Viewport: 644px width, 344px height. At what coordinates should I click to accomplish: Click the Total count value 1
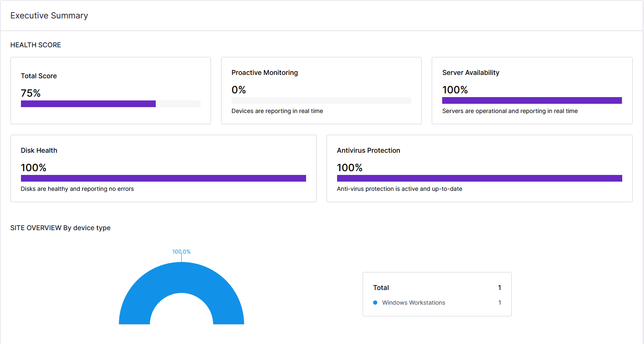pyautogui.click(x=499, y=288)
